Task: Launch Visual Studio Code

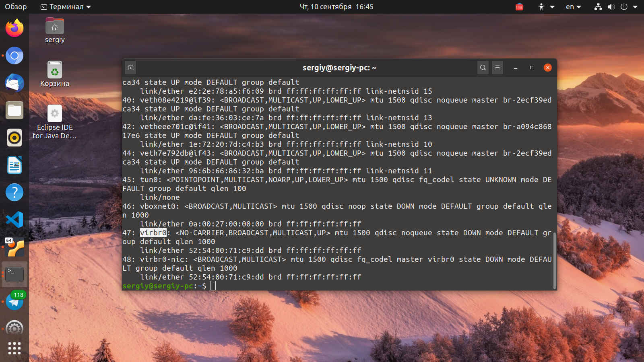Action: click(x=14, y=220)
